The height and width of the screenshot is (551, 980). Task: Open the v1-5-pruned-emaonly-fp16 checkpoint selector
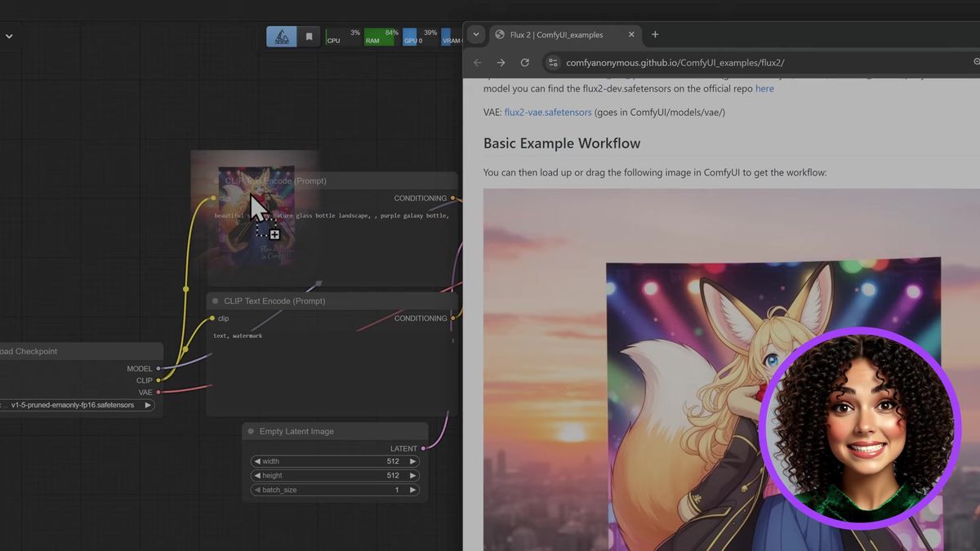point(77,405)
